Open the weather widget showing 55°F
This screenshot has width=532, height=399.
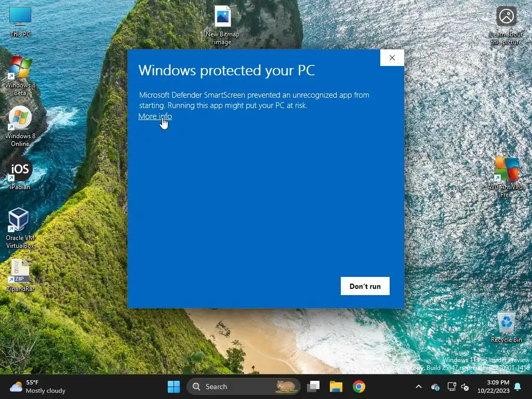click(x=37, y=387)
